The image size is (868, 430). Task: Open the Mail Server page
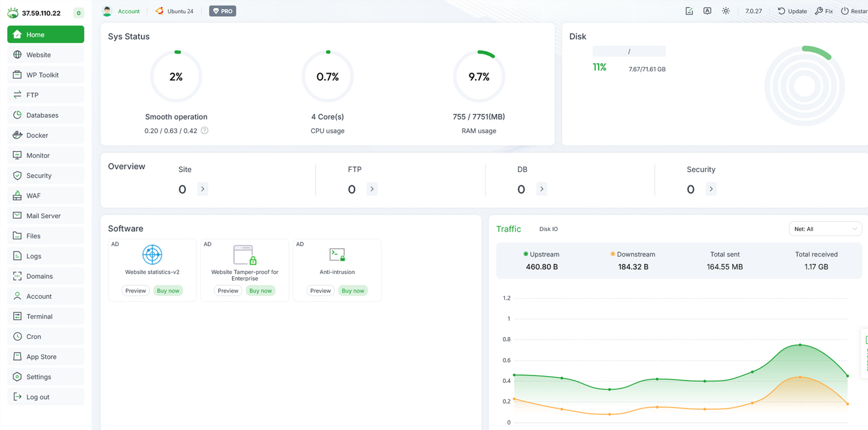point(43,216)
